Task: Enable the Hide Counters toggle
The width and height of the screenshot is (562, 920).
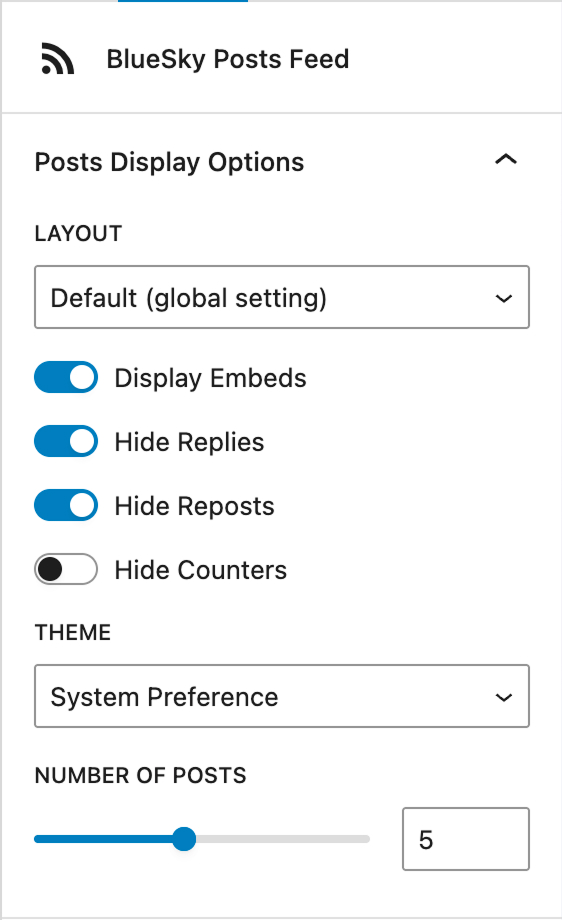Action: pyautogui.click(x=66, y=569)
